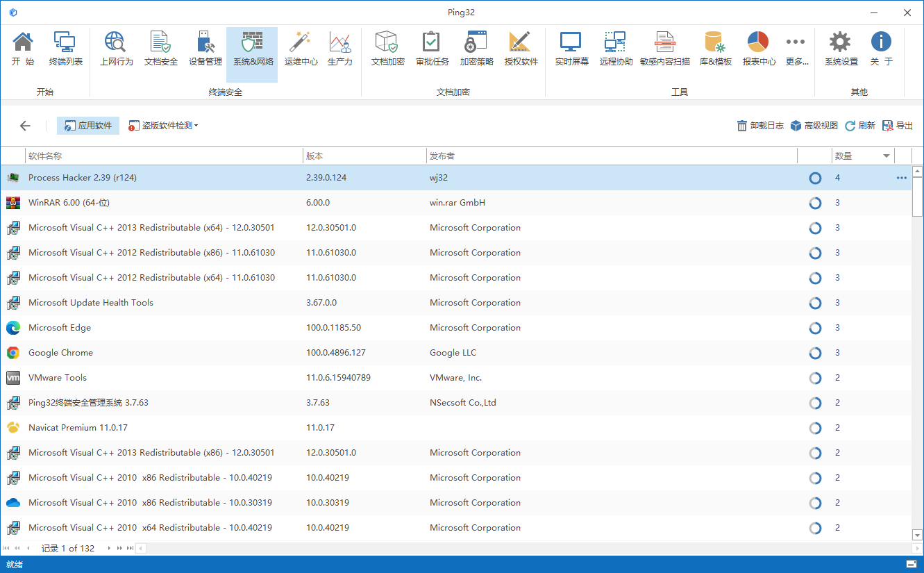Go back with the left arrow
924x573 pixels.
click(x=25, y=126)
